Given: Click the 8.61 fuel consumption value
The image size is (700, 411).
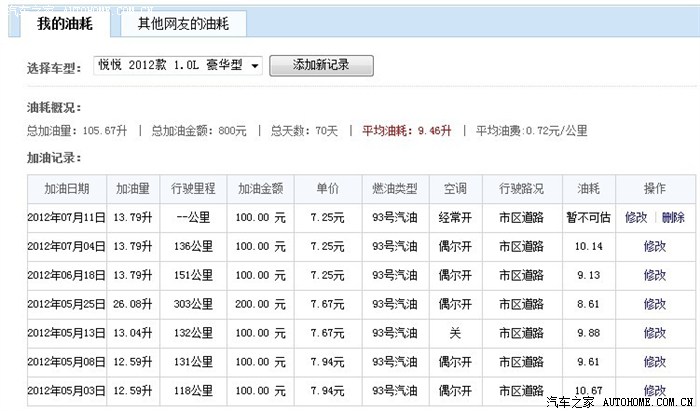Looking at the screenshot, I should click(588, 304).
